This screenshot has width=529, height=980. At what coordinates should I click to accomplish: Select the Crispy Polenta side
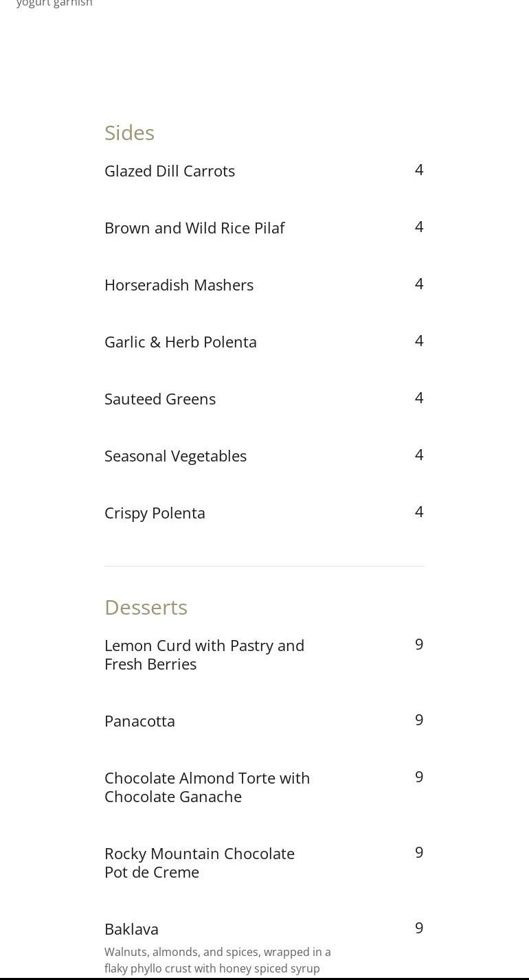[x=155, y=513]
